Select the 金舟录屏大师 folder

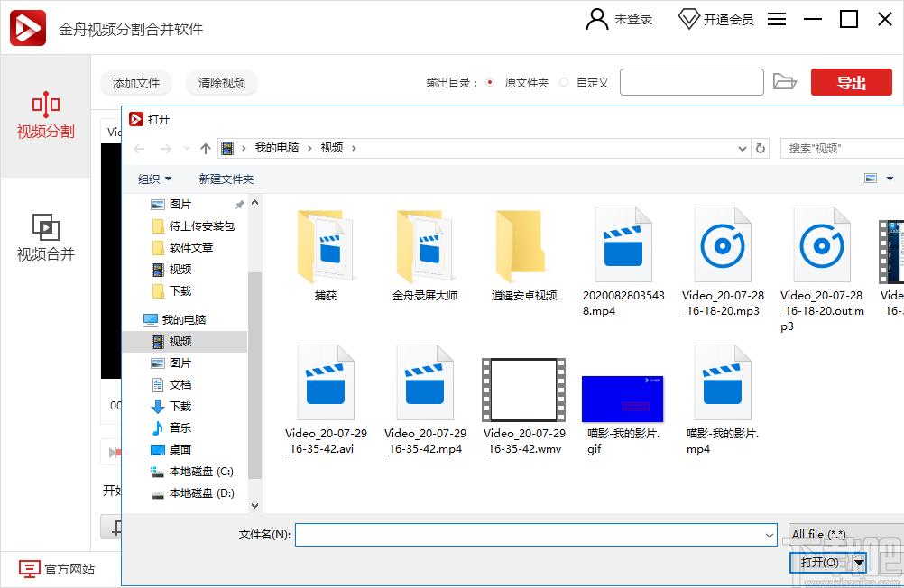425,255
